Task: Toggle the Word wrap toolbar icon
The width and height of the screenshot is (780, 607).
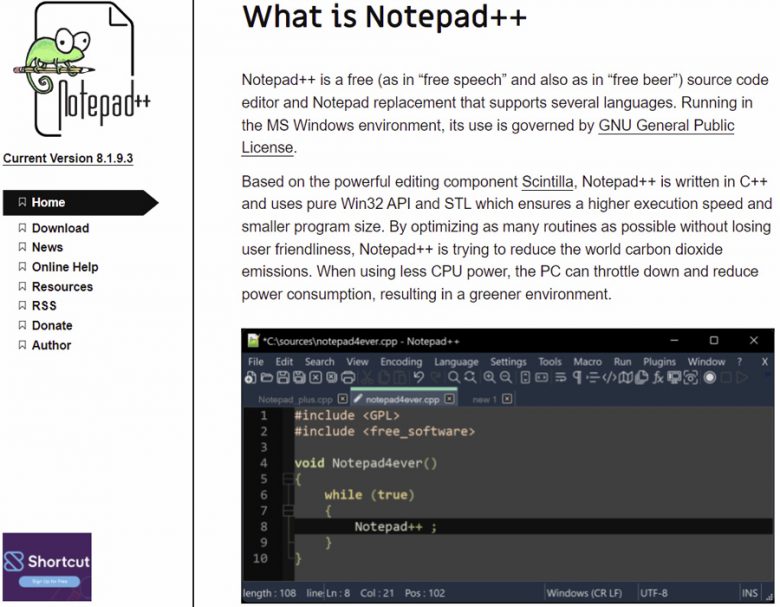Action: (561, 377)
